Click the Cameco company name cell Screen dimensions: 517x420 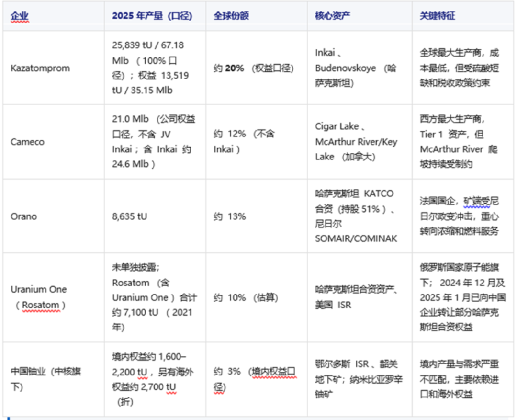tap(54, 142)
